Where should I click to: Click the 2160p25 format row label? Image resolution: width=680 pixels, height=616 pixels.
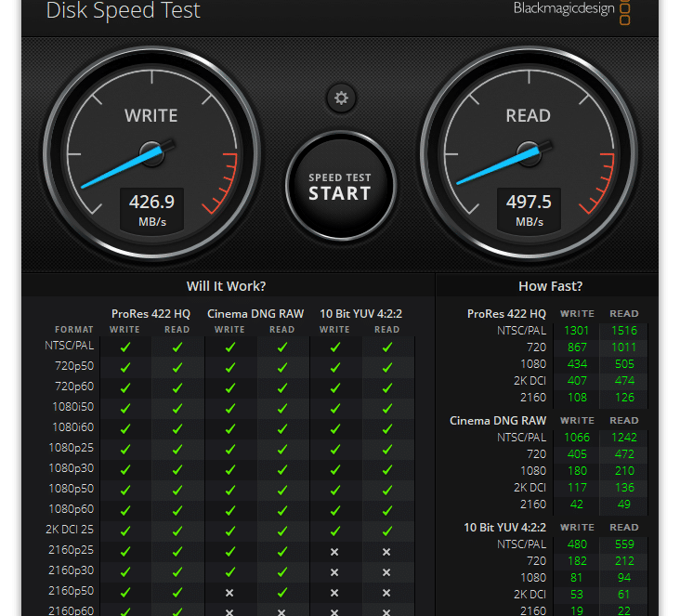click(72, 550)
